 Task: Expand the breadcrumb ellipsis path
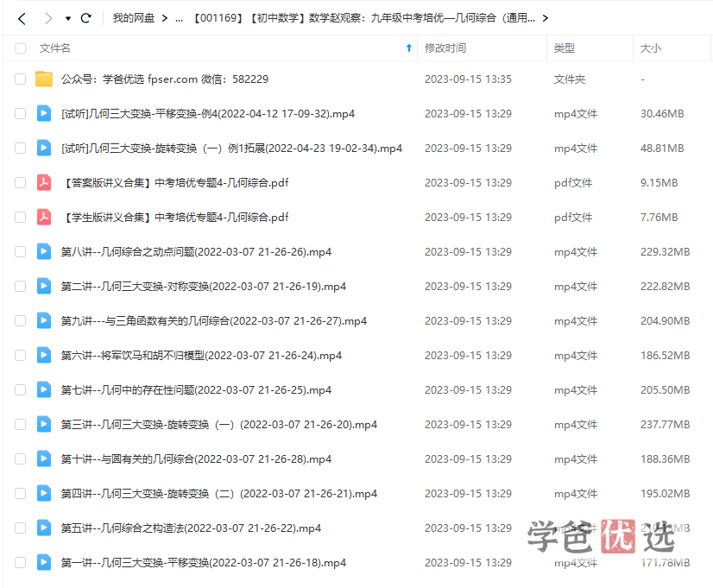pyautogui.click(x=180, y=19)
